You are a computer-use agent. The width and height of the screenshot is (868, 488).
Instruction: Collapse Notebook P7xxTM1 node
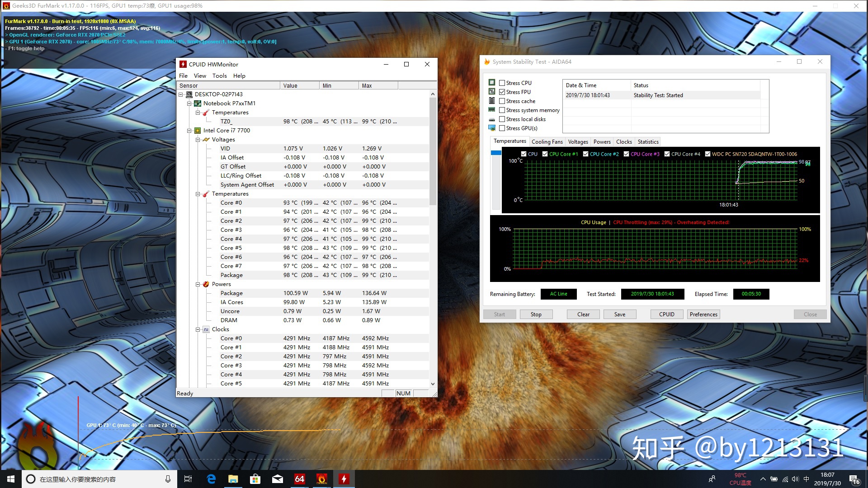pyautogui.click(x=189, y=103)
